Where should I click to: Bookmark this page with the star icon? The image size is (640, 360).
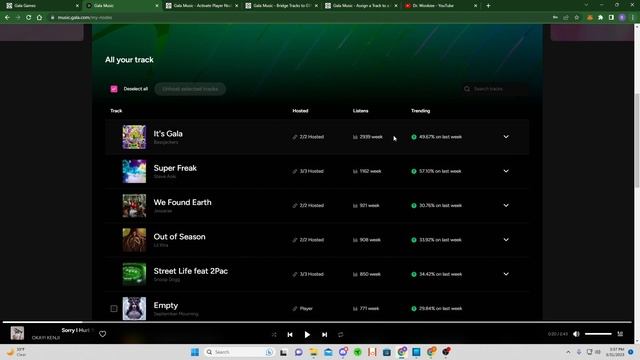[x=577, y=18]
